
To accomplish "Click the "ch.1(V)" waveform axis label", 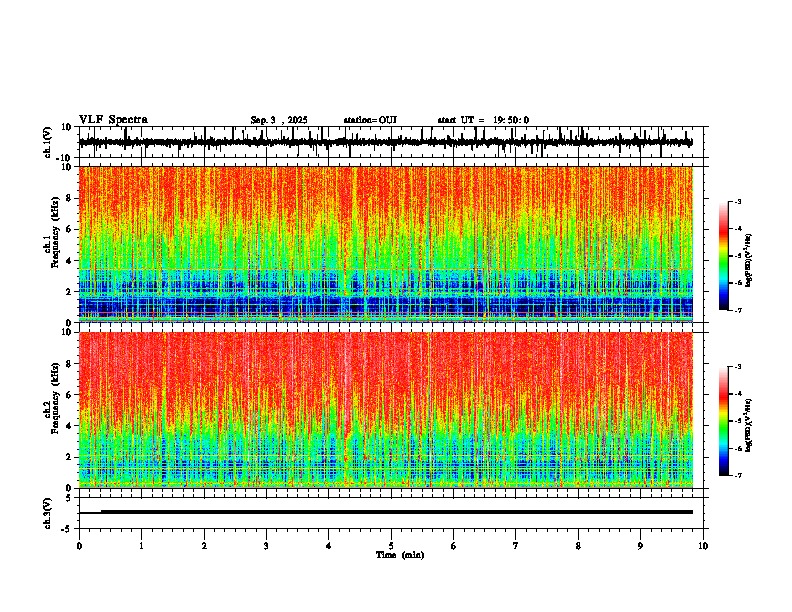I will (x=48, y=142).
